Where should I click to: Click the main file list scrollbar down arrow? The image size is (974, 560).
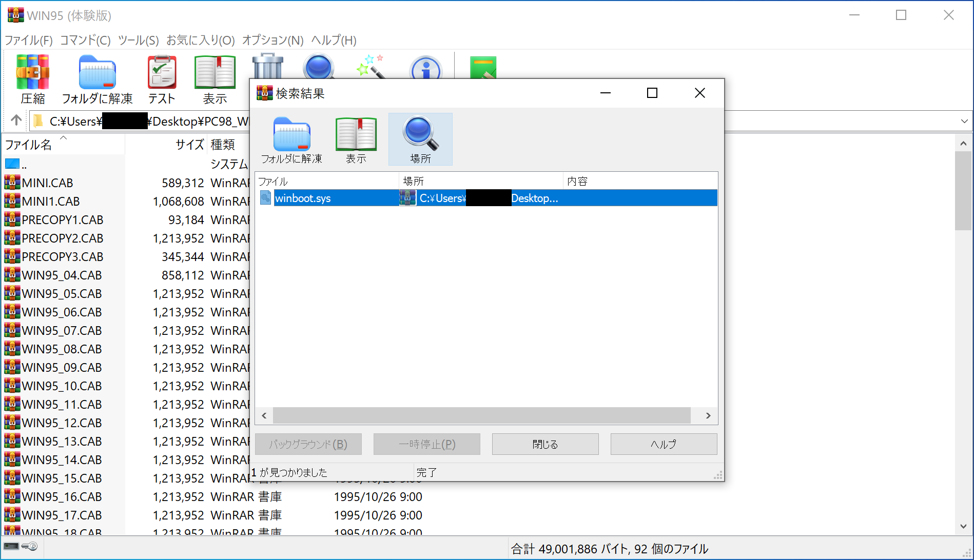tap(963, 526)
